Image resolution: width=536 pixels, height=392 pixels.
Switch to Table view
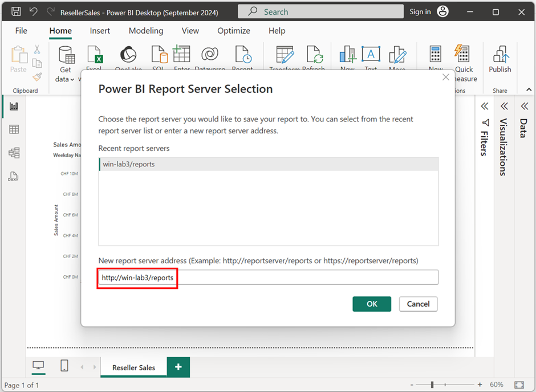coord(14,129)
